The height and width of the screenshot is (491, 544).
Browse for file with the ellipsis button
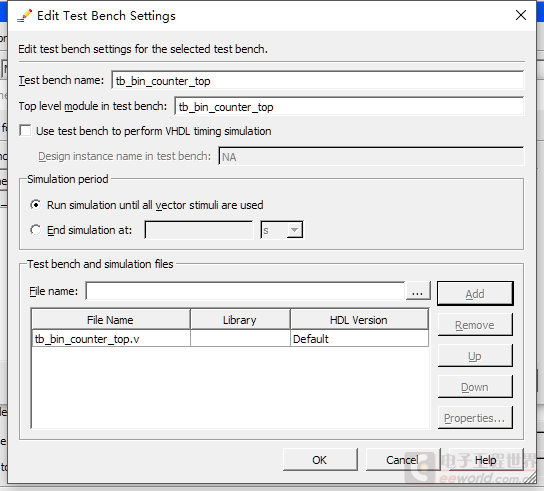[x=418, y=291]
